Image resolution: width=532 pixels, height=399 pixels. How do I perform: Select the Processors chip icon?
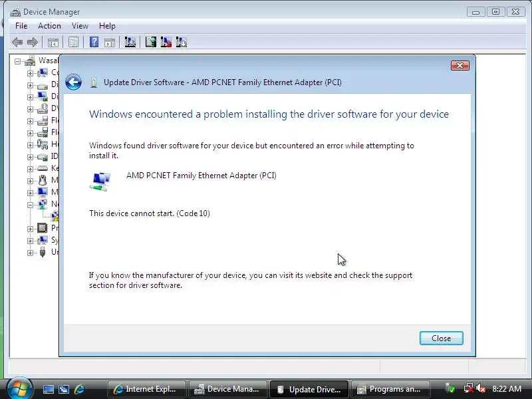click(x=43, y=228)
